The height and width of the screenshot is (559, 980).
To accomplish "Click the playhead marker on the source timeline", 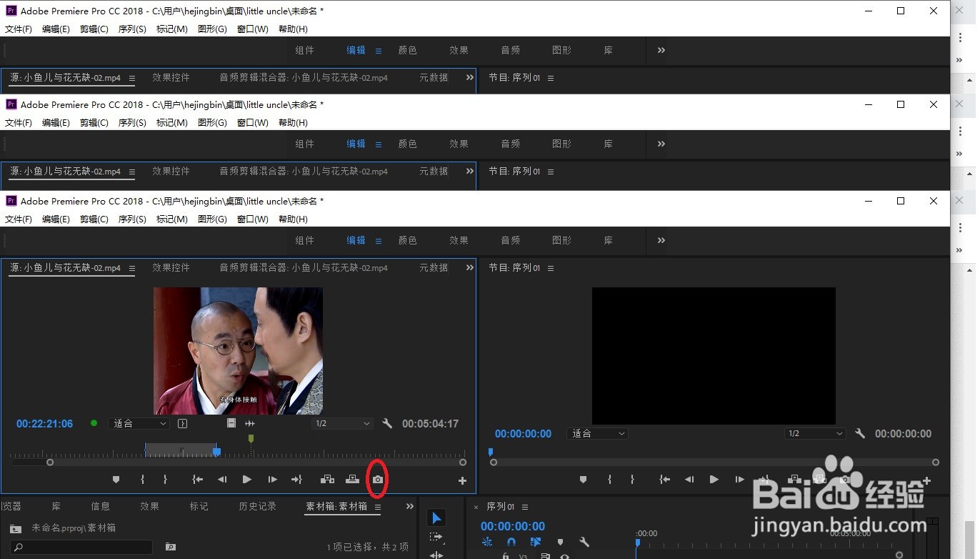I will 216,452.
